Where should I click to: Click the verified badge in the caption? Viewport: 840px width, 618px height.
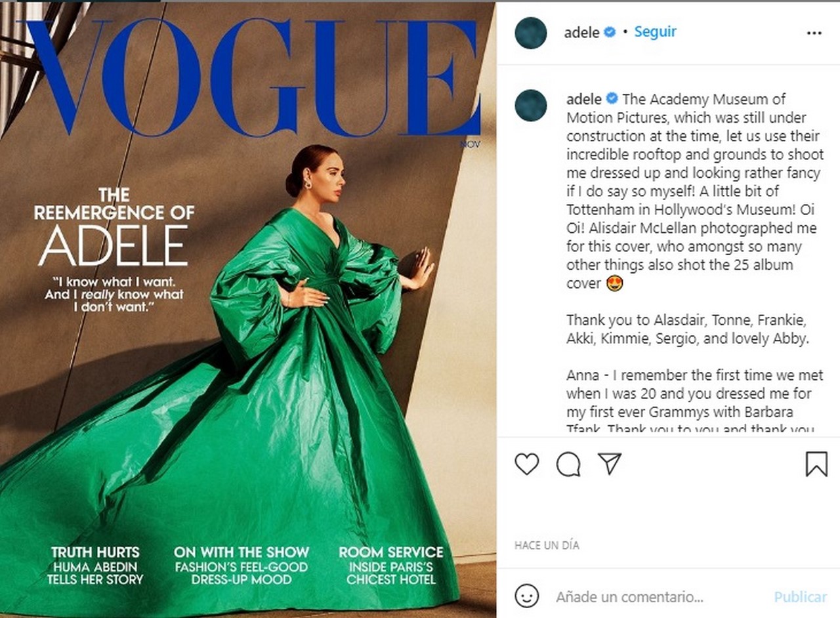(x=612, y=99)
